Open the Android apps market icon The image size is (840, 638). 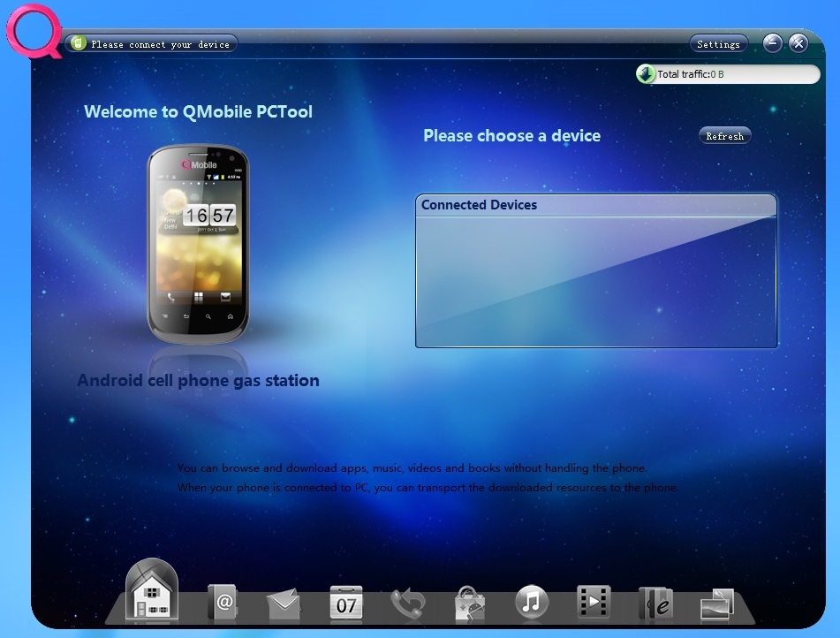click(470, 604)
